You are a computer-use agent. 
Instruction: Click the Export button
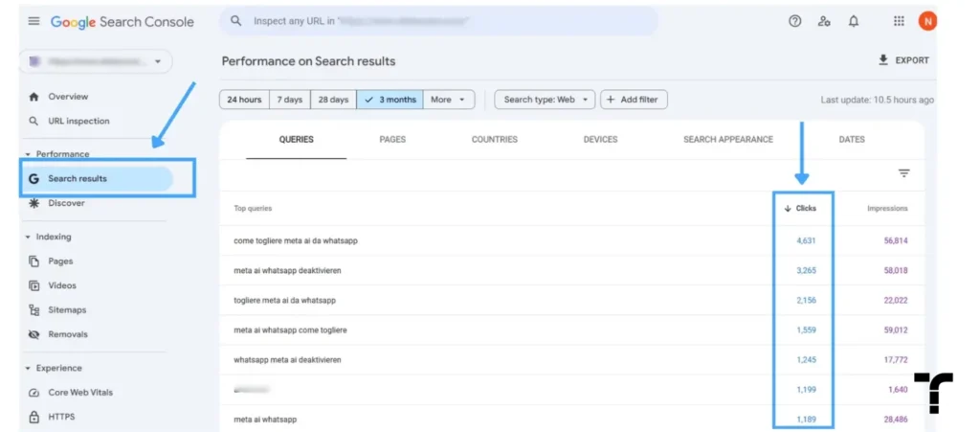(903, 60)
